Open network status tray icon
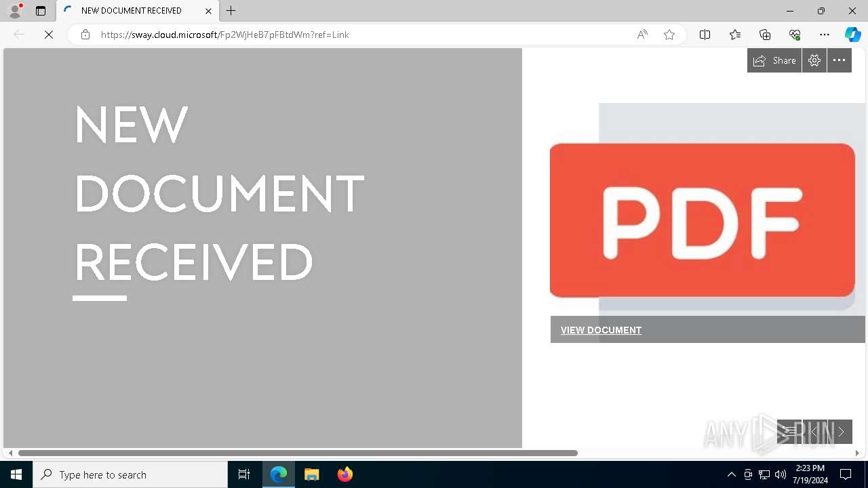 coord(764,474)
